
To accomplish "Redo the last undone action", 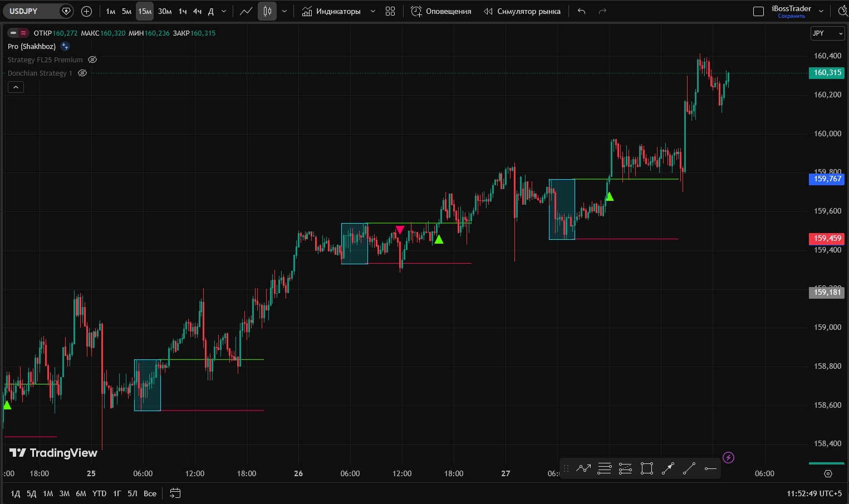I will pos(602,11).
